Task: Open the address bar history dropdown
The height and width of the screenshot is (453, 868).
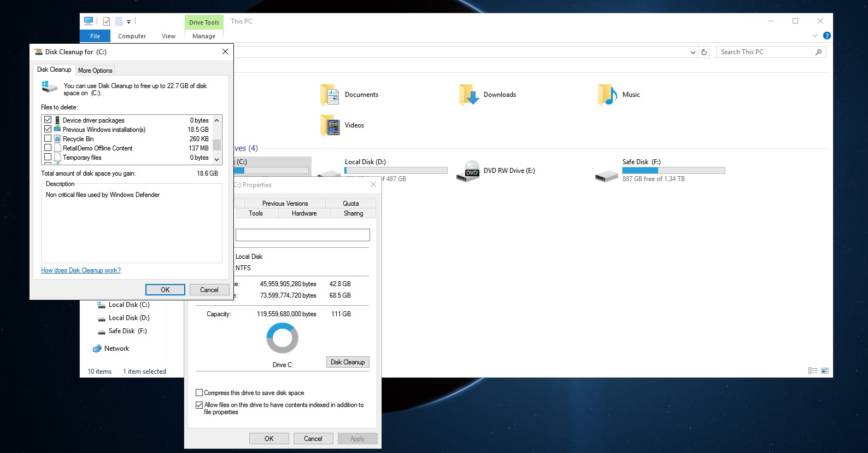Action: (693, 53)
